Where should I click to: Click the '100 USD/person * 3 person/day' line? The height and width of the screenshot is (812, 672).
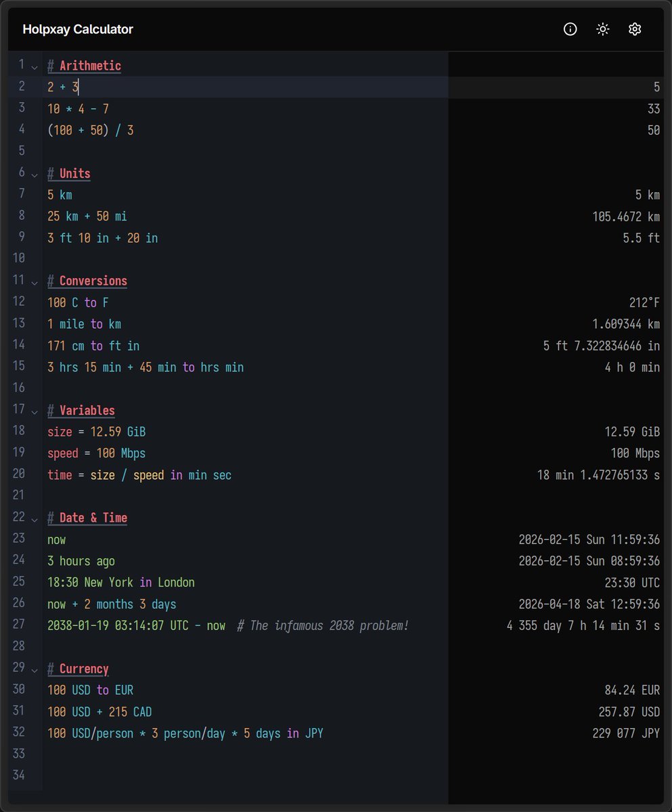click(x=185, y=734)
